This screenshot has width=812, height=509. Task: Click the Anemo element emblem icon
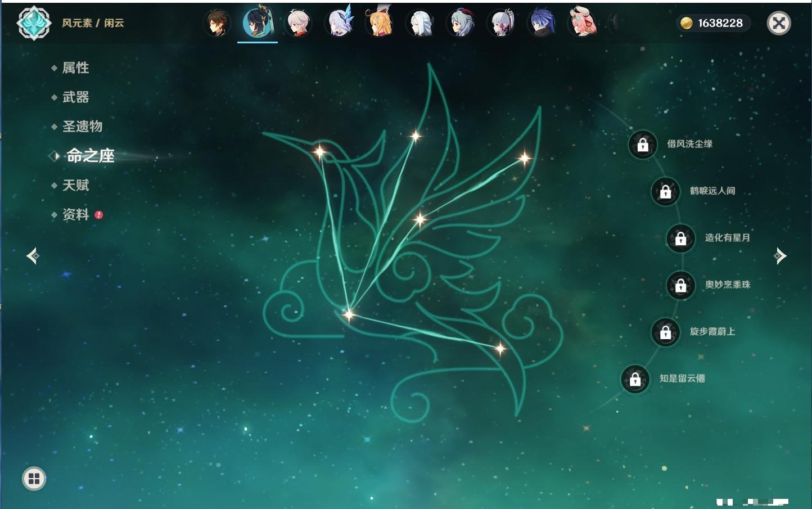(34, 23)
